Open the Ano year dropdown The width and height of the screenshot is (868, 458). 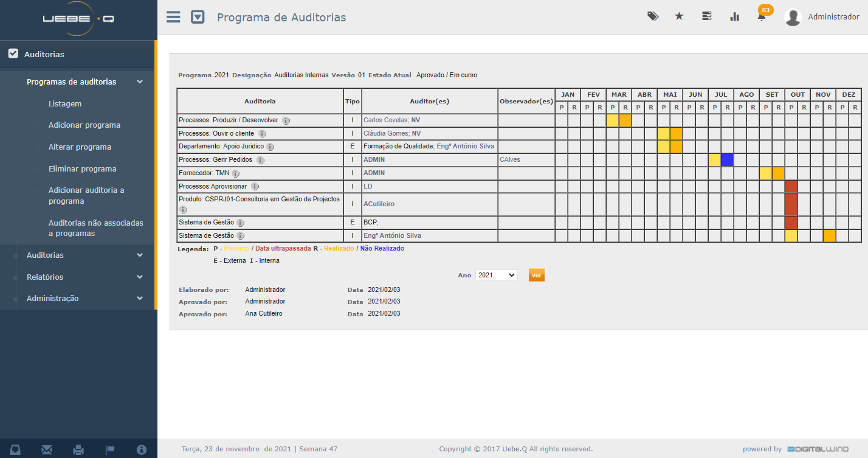tap(496, 275)
